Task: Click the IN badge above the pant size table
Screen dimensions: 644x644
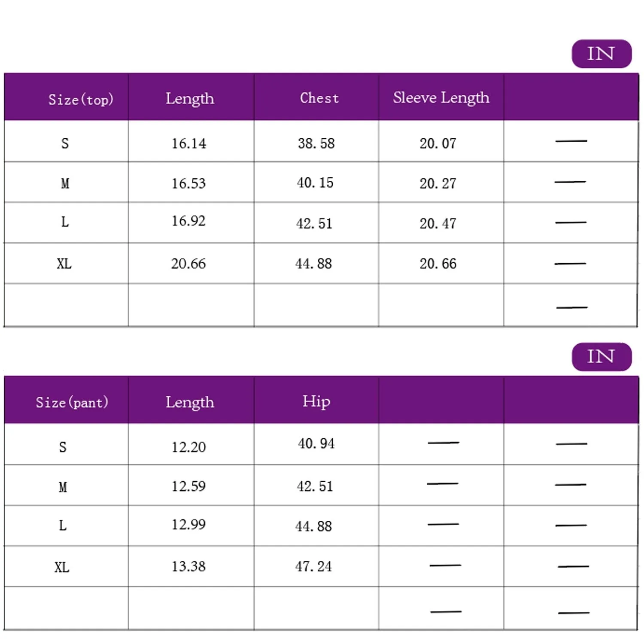Action: (601, 357)
